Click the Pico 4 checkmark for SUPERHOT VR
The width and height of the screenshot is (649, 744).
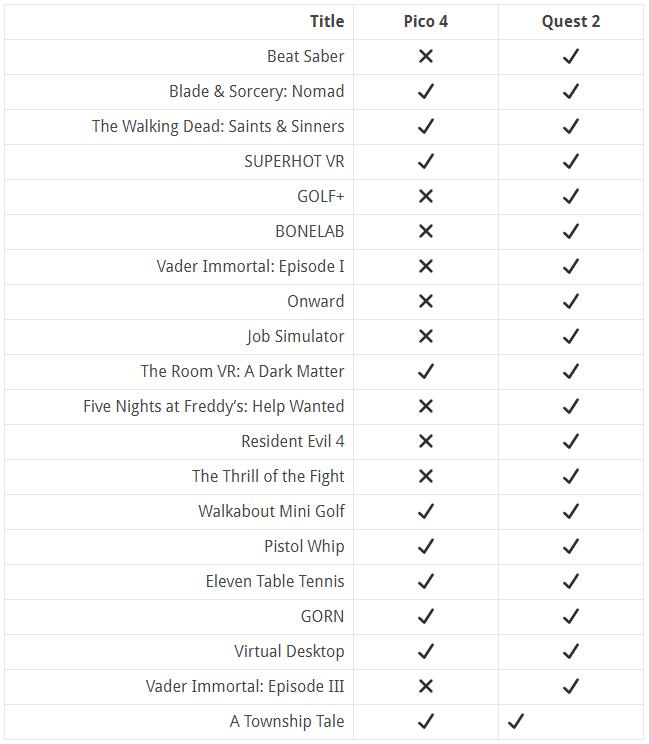tap(425, 162)
